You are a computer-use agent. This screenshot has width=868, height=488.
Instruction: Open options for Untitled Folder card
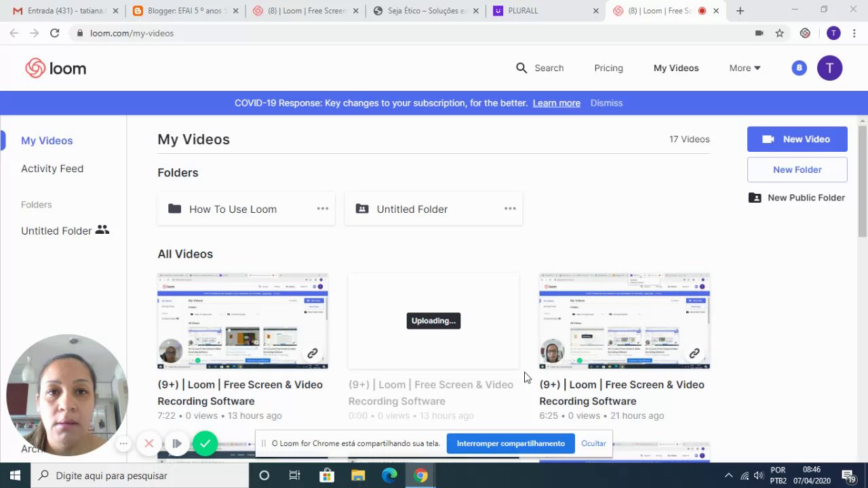(x=510, y=209)
